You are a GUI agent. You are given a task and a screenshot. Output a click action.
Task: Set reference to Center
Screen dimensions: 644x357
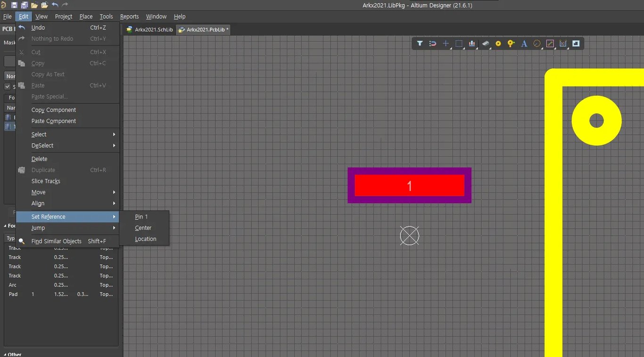[144, 228]
